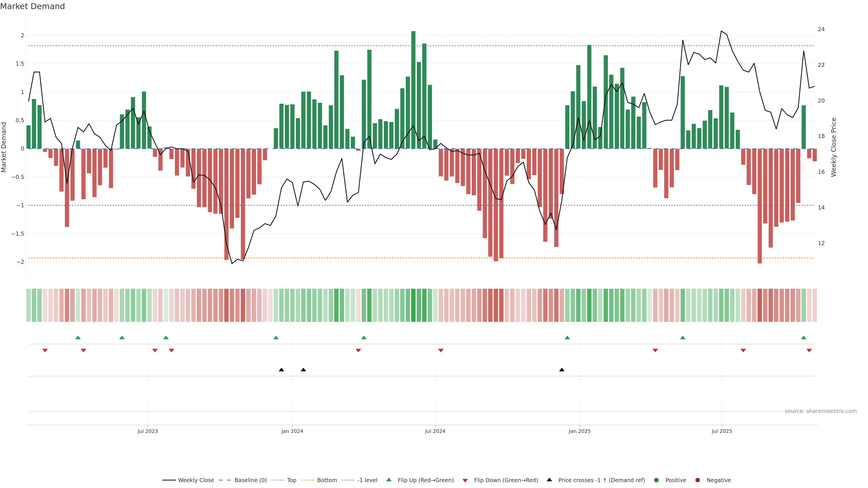Click the Bottom legend entry

pos(327,480)
